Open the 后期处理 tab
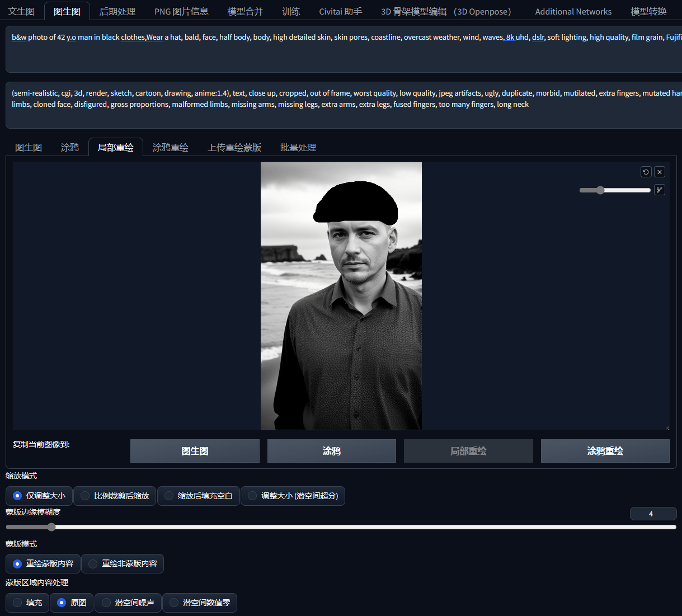This screenshot has width=682, height=616. [117, 11]
